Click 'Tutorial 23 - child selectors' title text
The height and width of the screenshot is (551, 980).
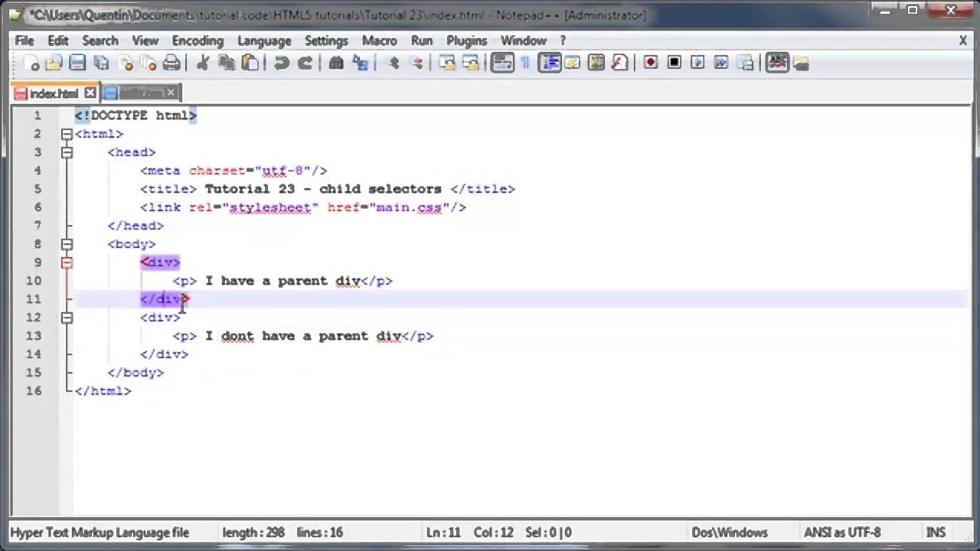322,189
